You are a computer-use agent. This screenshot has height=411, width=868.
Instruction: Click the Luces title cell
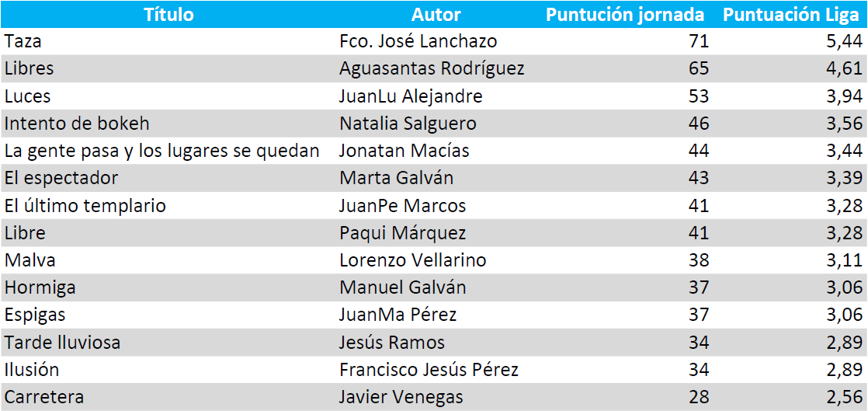[26, 96]
